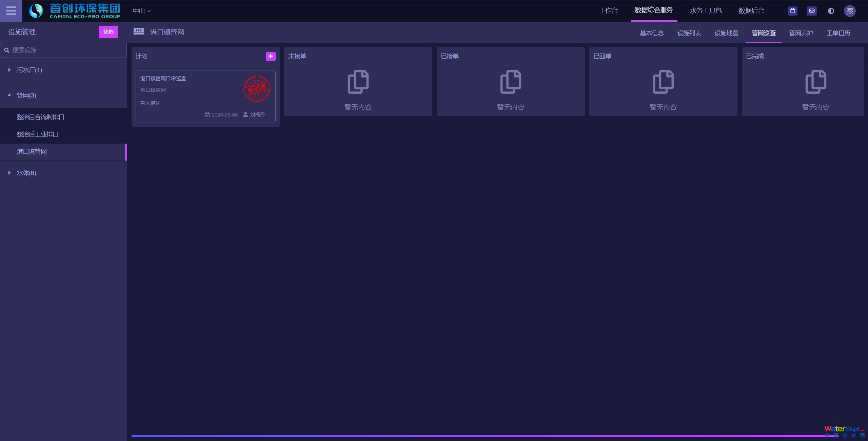This screenshot has width=868, height=441.
Task: Click the 首创环保集团 logo
Action: click(75, 11)
